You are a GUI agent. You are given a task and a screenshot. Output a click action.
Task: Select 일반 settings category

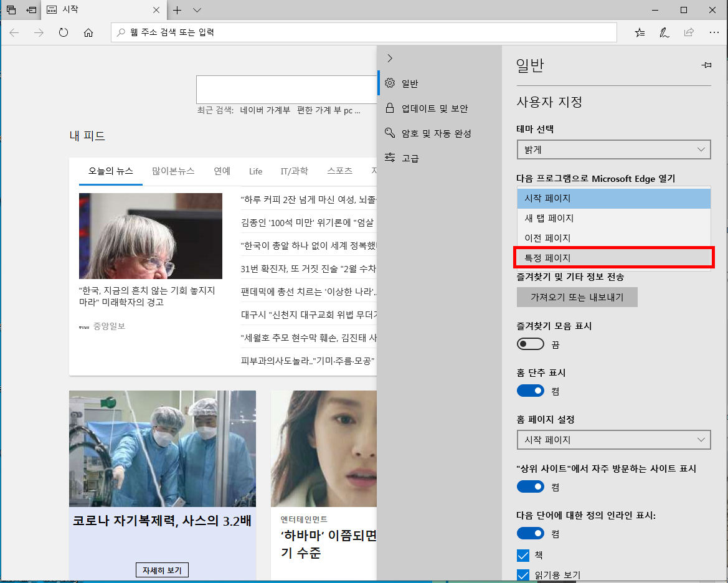point(439,83)
